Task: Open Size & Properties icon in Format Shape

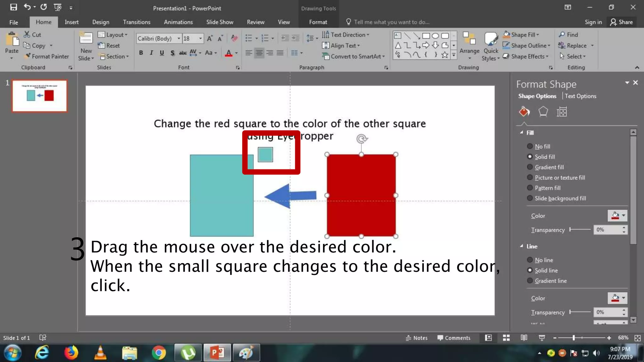Action: (x=562, y=112)
